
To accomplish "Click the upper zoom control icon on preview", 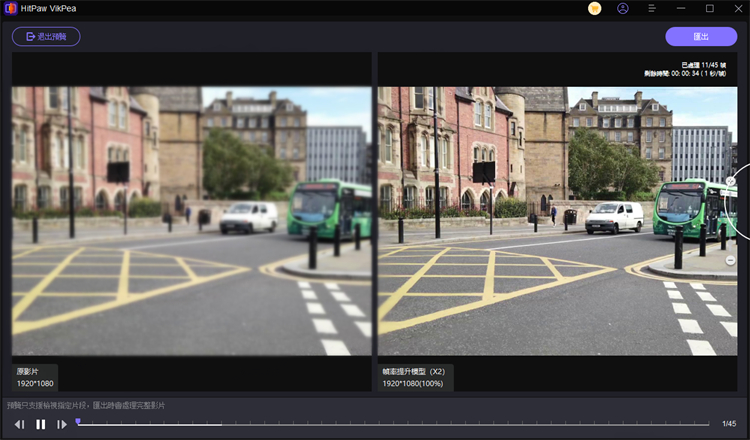I will [730, 182].
